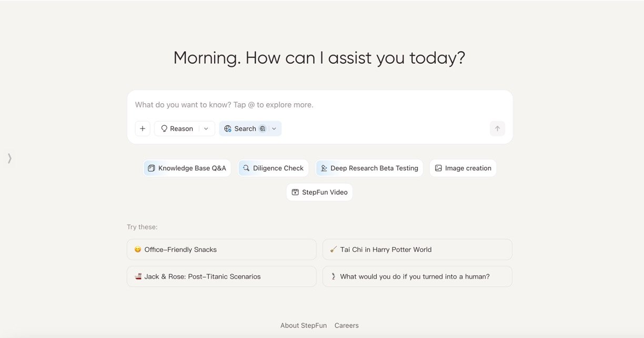Select the Diligence Check magnifier icon
The image size is (644, 338).
(x=245, y=167)
